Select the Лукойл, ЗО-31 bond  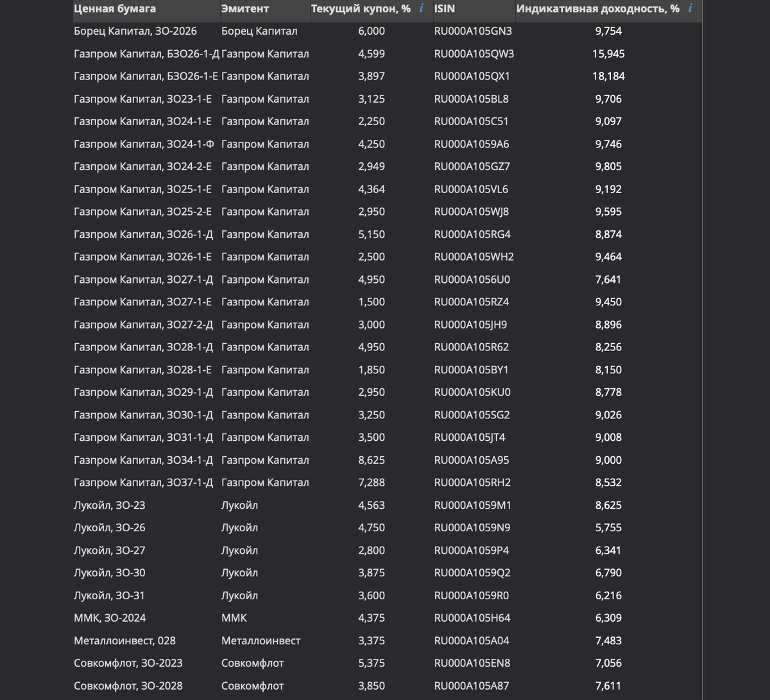(x=110, y=596)
